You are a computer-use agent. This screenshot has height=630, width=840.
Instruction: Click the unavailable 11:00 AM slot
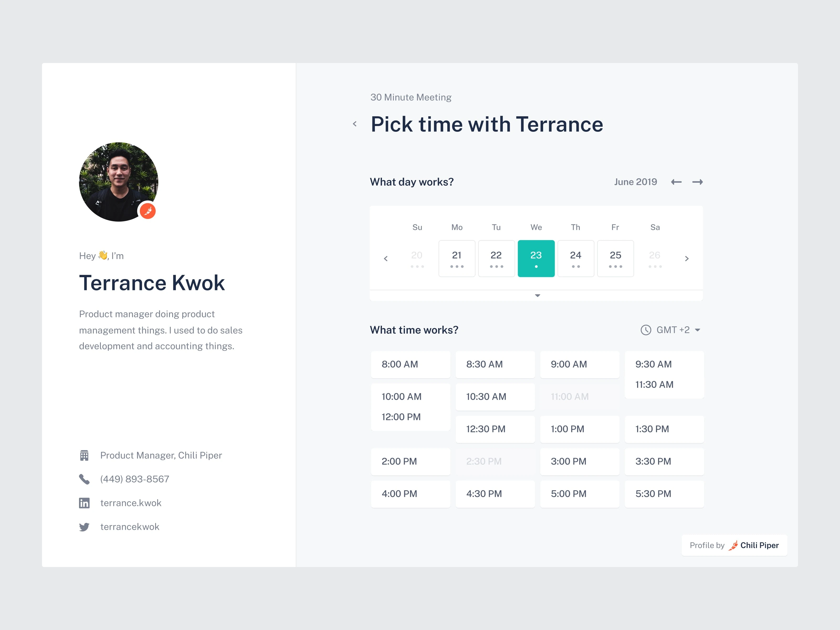pyautogui.click(x=580, y=397)
